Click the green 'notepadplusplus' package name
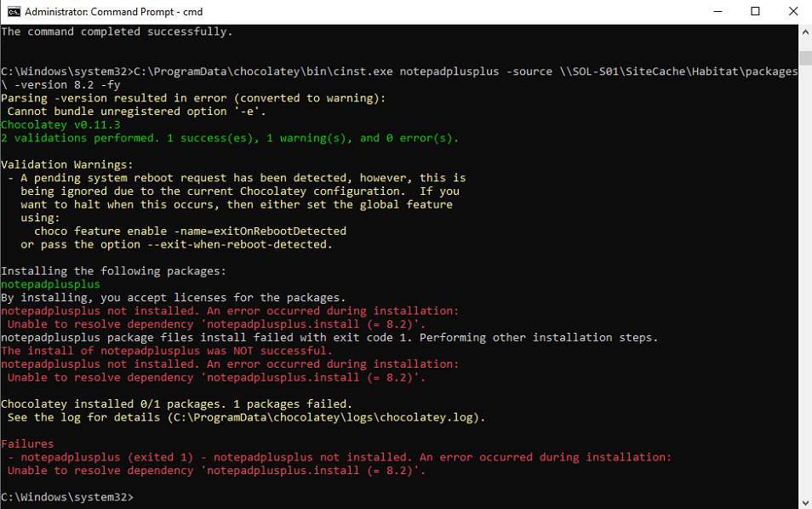The height and width of the screenshot is (509, 812). (51, 284)
